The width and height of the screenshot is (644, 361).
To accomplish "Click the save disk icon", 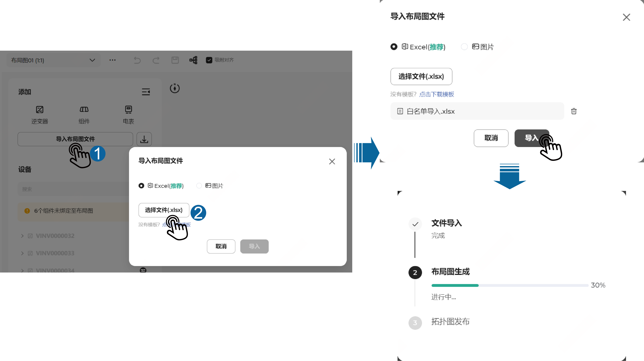I will pyautogui.click(x=175, y=60).
